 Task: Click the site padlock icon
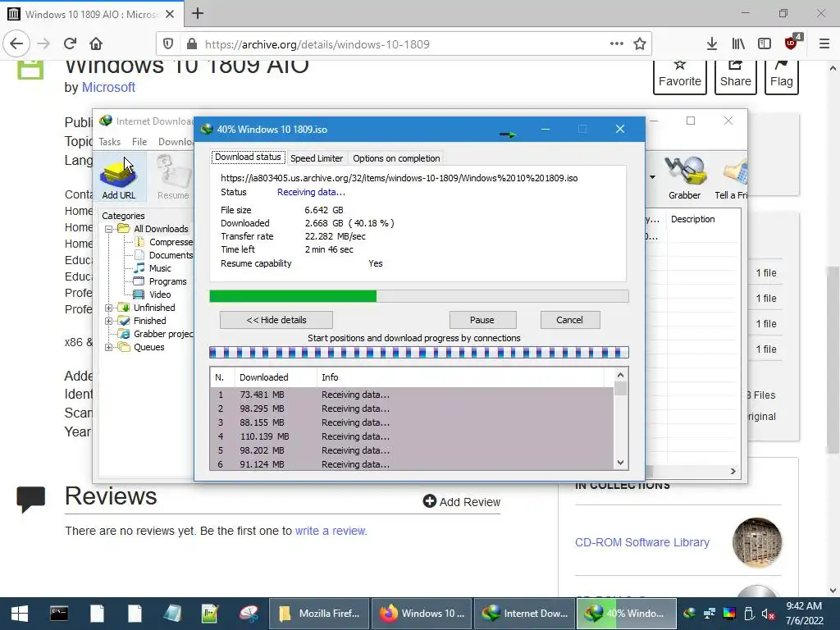click(192, 44)
